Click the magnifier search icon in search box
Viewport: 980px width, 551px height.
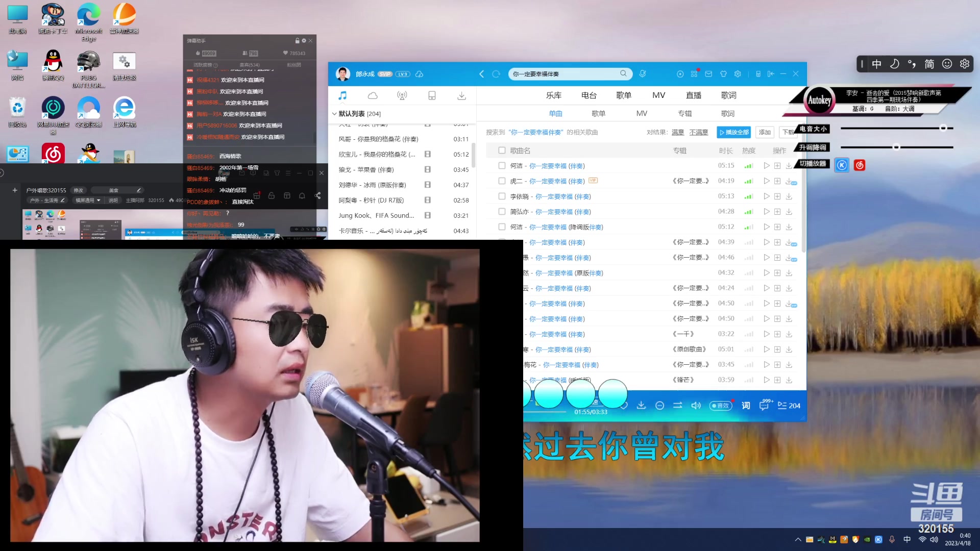(x=623, y=73)
